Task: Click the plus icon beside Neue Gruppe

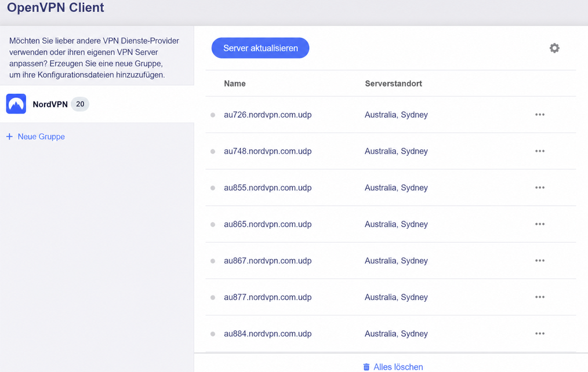Action: [x=9, y=137]
